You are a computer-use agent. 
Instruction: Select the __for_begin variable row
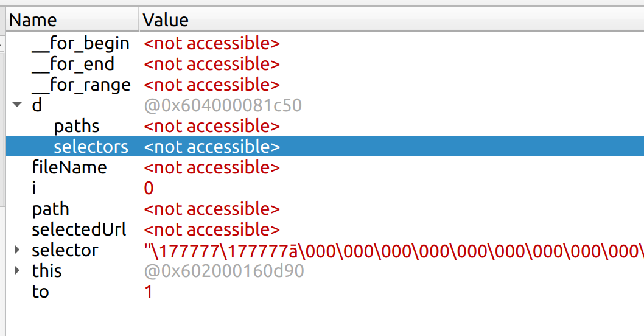pyautogui.click(x=80, y=43)
